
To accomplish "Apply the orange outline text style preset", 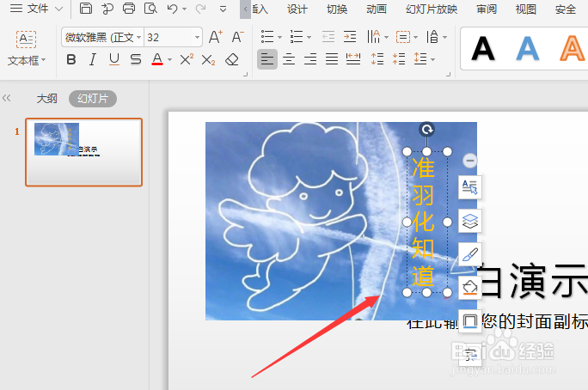I will tap(572, 49).
